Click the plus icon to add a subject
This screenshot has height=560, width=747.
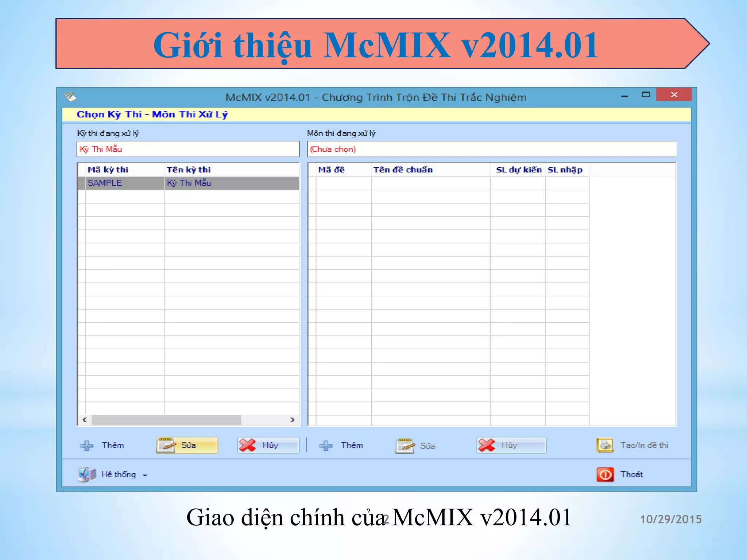click(x=326, y=445)
